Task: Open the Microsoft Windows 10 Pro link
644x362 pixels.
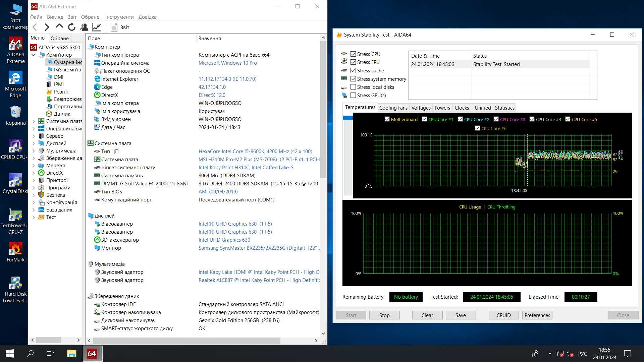Action: pyautogui.click(x=227, y=63)
